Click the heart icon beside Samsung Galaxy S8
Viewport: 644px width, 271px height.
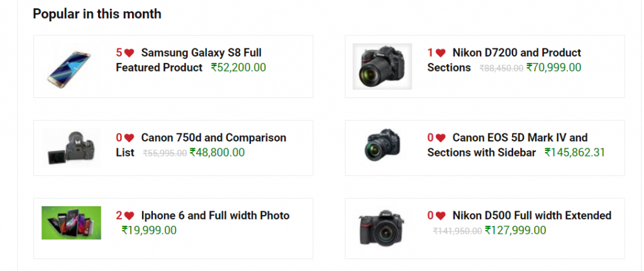point(129,53)
